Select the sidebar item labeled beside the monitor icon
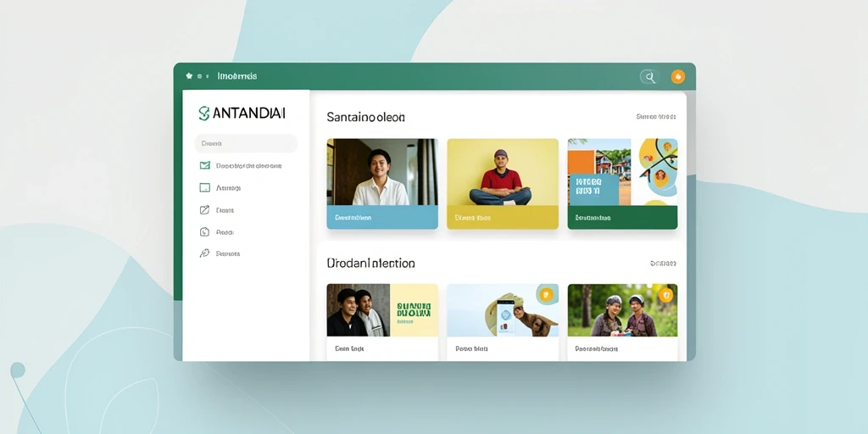Screen dimensions: 868x434 [229, 188]
